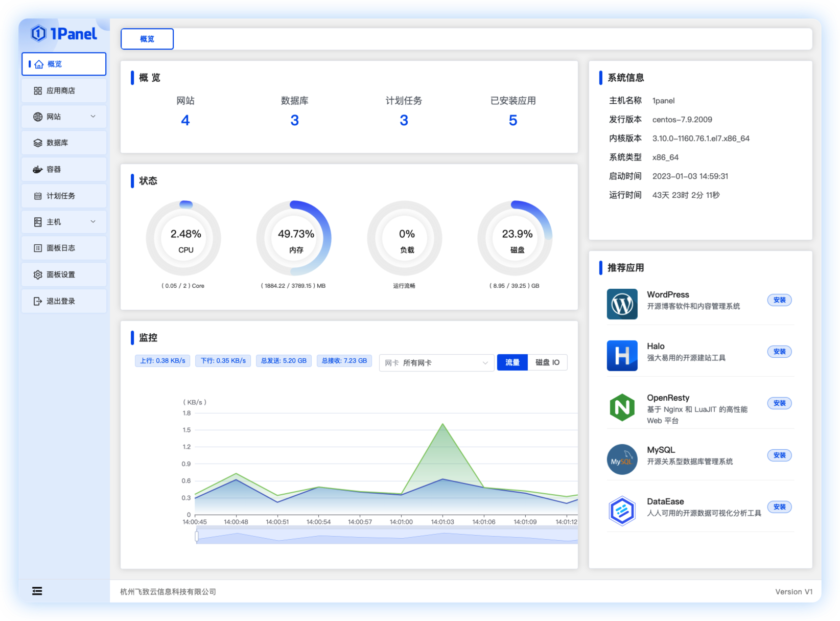840x621 pixels.
Task: Open the App Store (应用商店) sidebar icon
Action: (38, 90)
